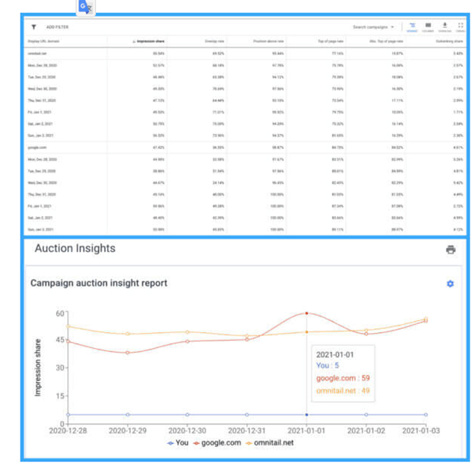Expand table to full screen
This screenshot has width=476, height=470.
tap(460, 27)
